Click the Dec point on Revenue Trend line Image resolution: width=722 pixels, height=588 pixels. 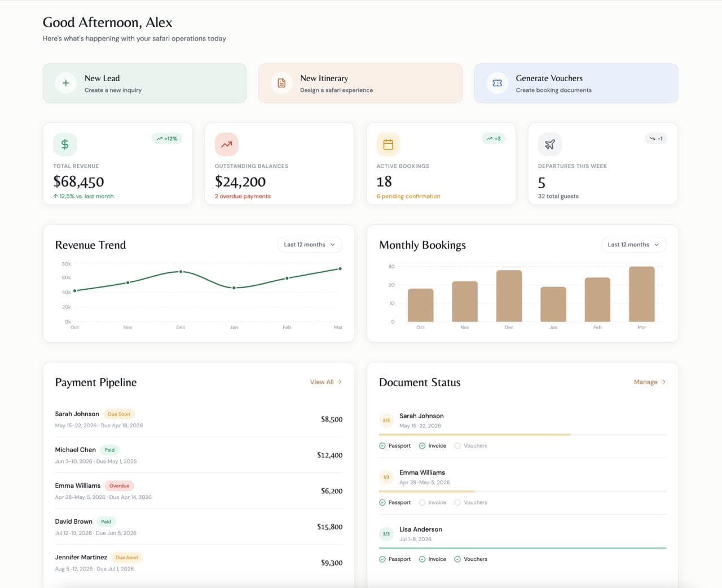point(180,272)
